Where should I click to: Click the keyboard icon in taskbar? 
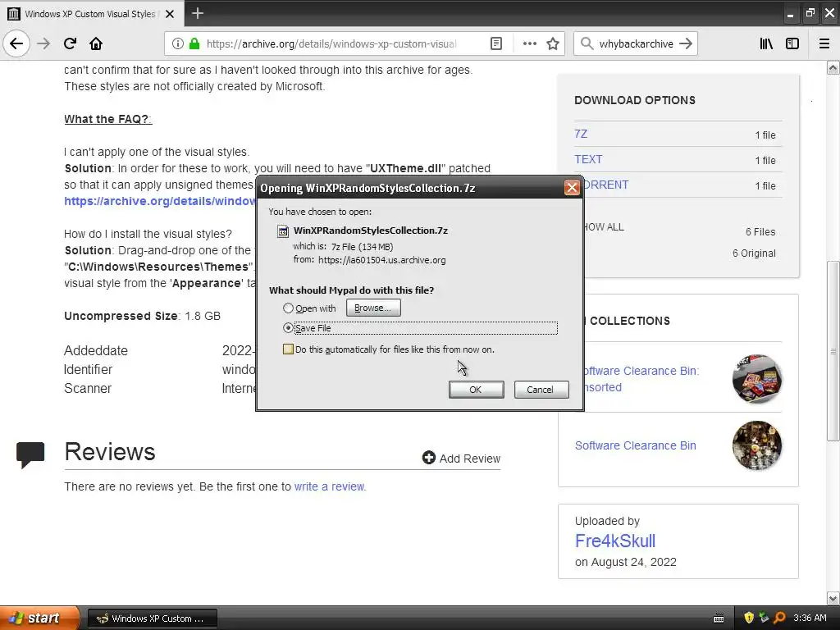[719, 619]
